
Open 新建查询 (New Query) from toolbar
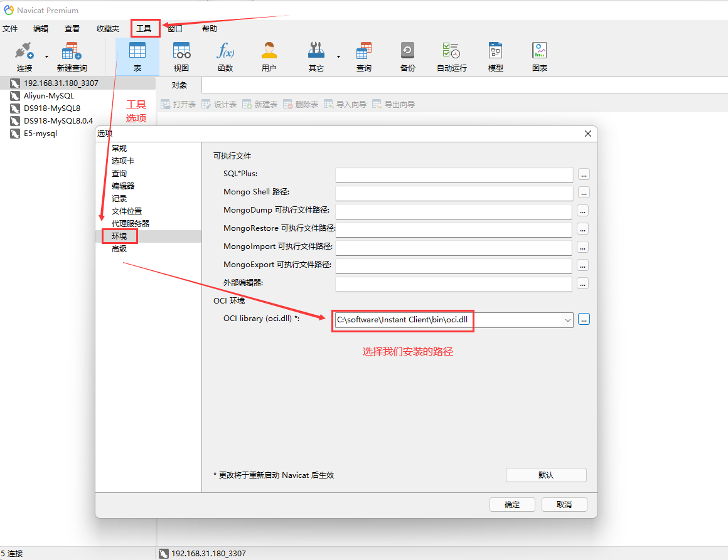tap(72, 56)
